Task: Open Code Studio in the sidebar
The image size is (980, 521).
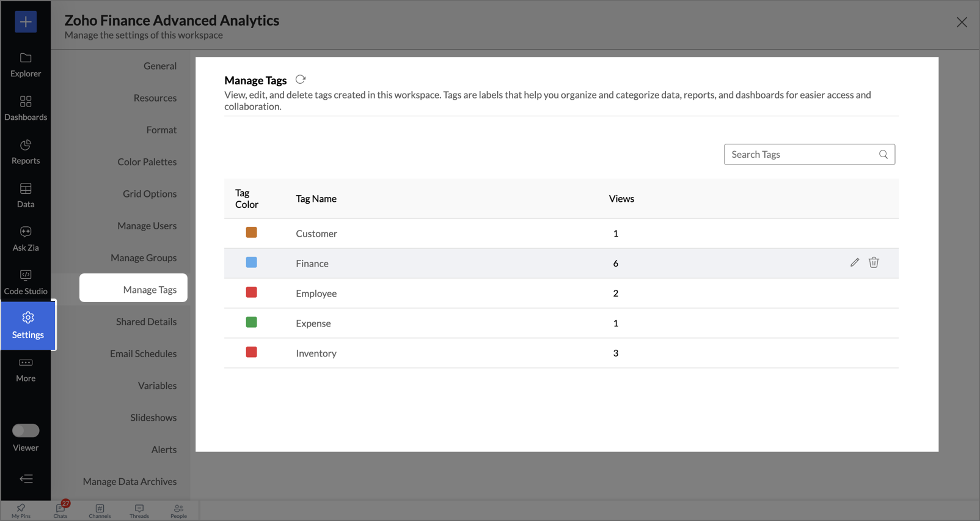Action: tap(26, 281)
